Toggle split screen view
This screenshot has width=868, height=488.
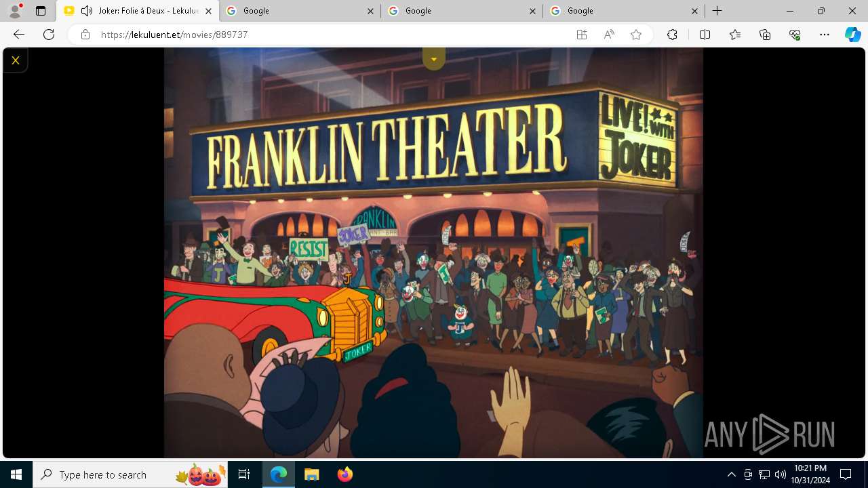[x=705, y=35]
